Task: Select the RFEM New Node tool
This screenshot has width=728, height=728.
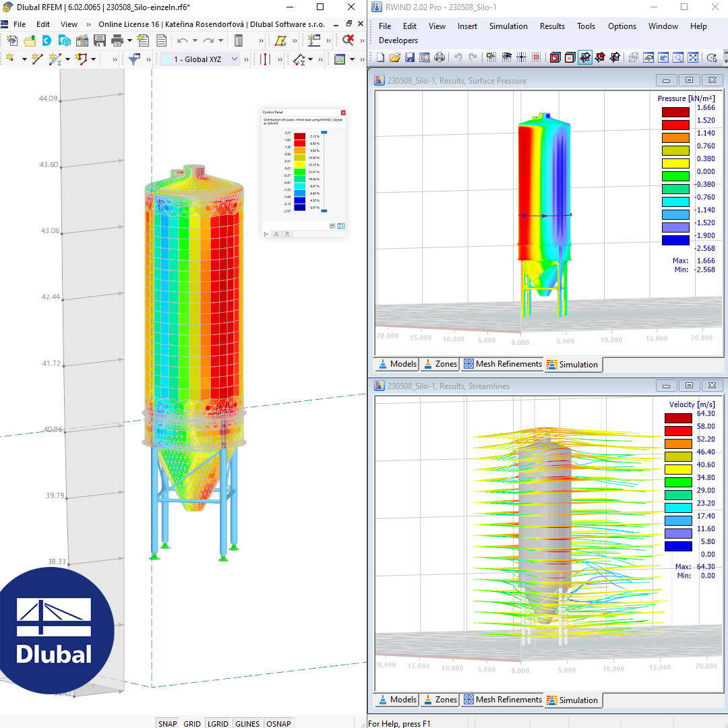Action: click(x=10, y=59)
